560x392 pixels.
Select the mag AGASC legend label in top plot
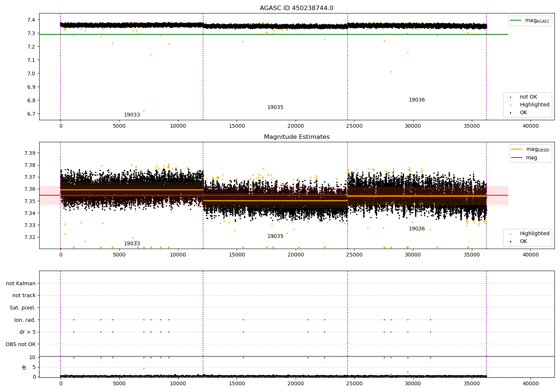tap(537, 21)
